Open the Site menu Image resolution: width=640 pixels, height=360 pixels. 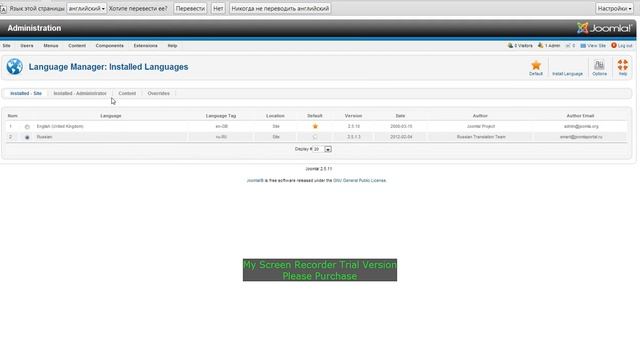pyautogui.click(x=7, y=46)
